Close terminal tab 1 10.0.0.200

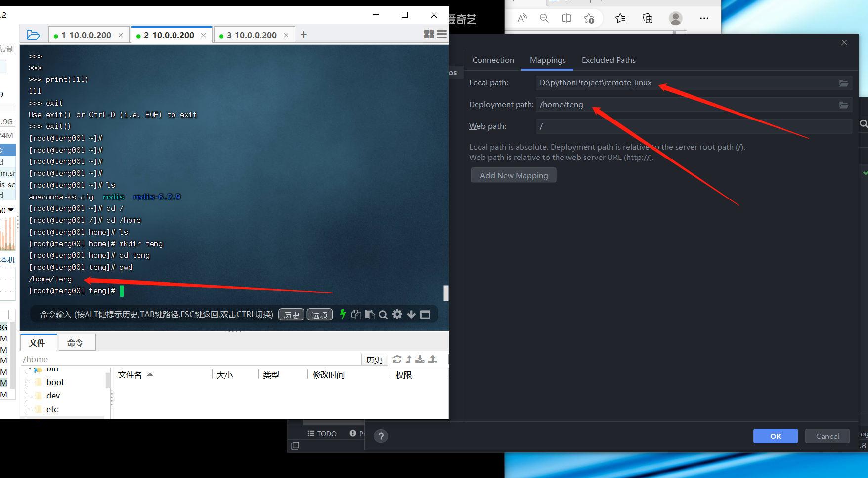(121, 35)
